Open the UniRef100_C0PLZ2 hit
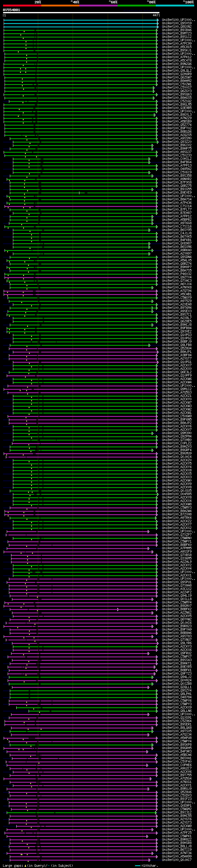 click(177, 443)
